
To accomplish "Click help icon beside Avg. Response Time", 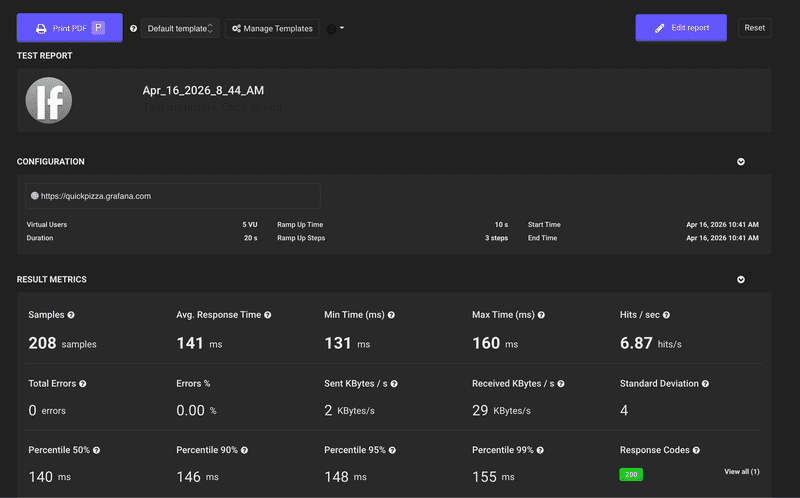I will pyautogui.click(x=268, y=315).
